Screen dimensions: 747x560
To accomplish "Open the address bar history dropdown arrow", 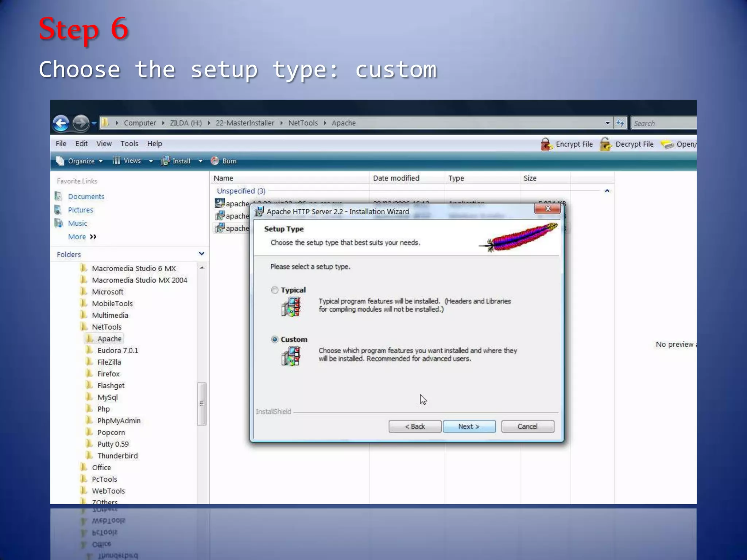I will (607, 123).
